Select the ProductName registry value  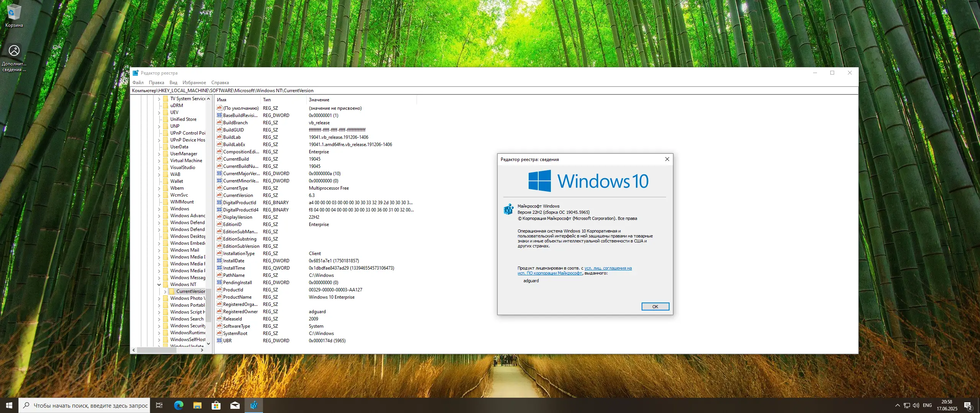tap(237, 297)
